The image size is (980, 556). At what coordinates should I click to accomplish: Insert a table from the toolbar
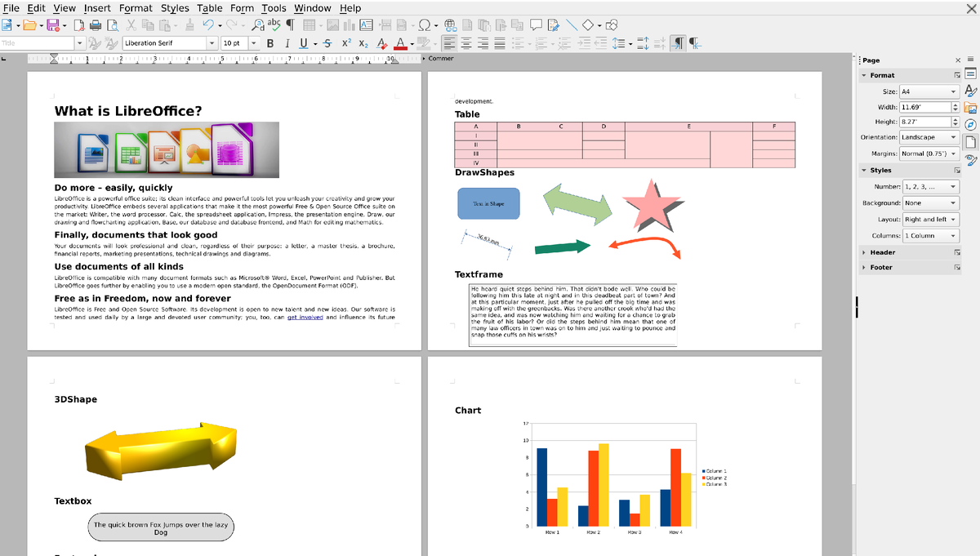(309, 24)
